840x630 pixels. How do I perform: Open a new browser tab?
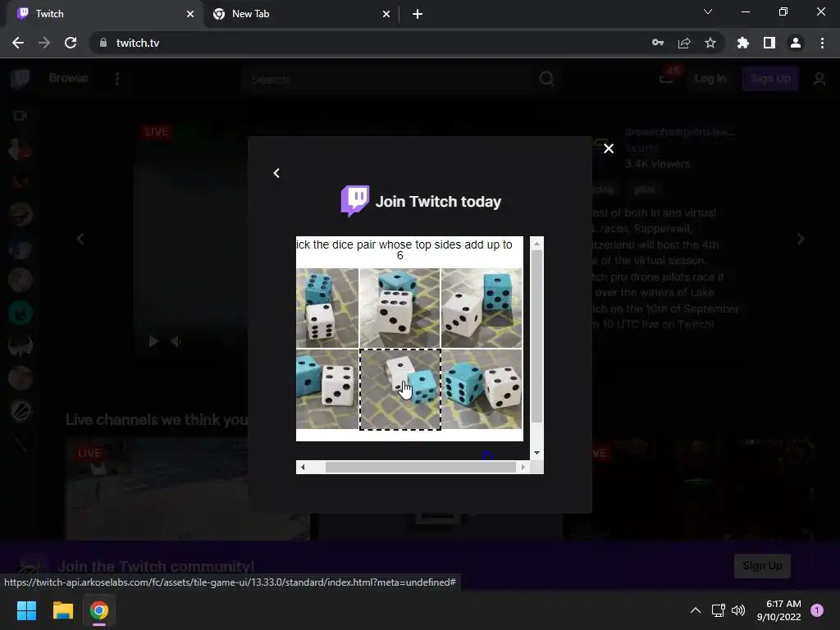point(418,14)
